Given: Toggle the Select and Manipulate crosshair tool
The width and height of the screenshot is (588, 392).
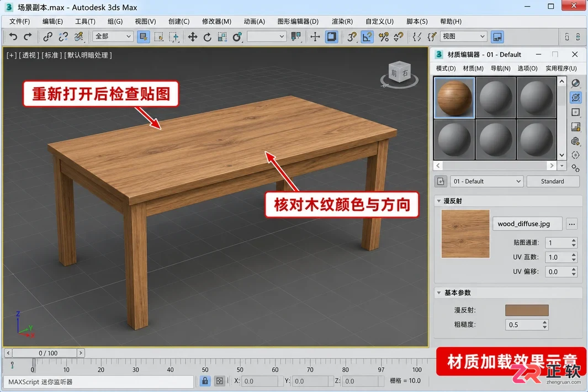Looking at the screenshot, I should [315, 37].
